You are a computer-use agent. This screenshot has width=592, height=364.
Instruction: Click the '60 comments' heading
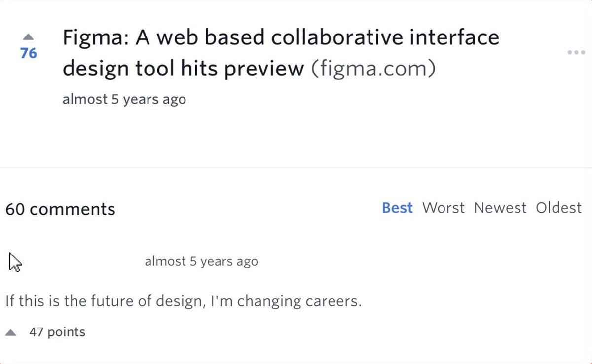click(60, 209)
